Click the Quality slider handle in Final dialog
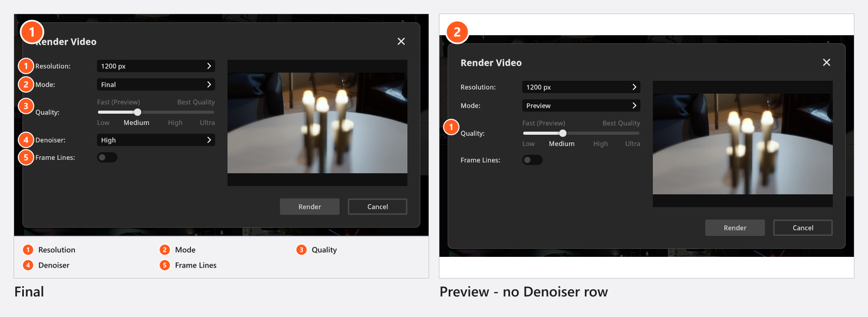 click(137, 112)
